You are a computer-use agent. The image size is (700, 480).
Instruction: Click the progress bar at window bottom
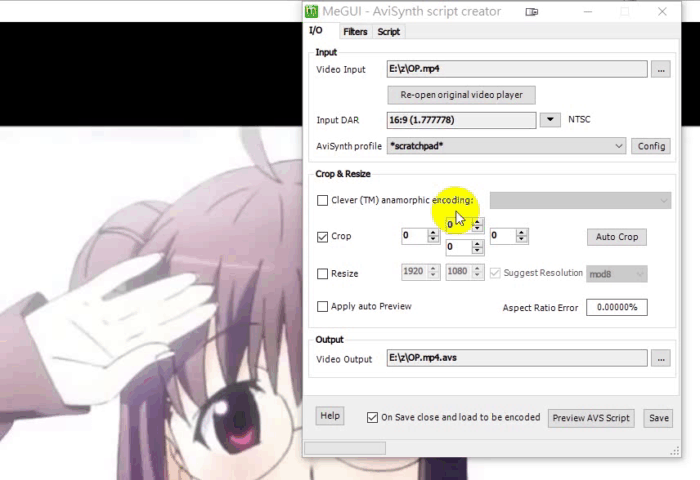point(345,448)
